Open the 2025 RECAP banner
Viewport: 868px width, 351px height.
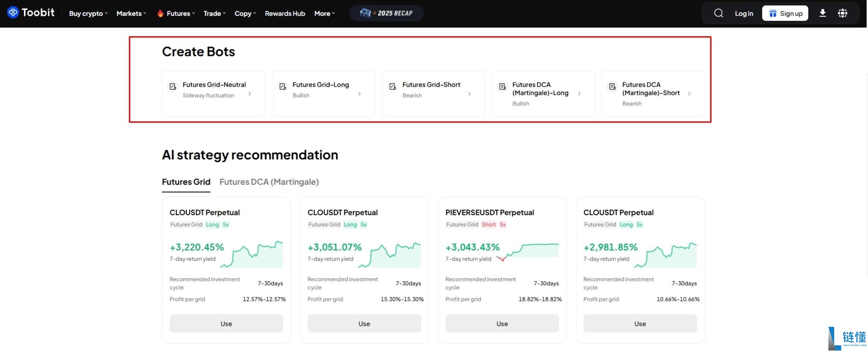[x=386, y=13]
